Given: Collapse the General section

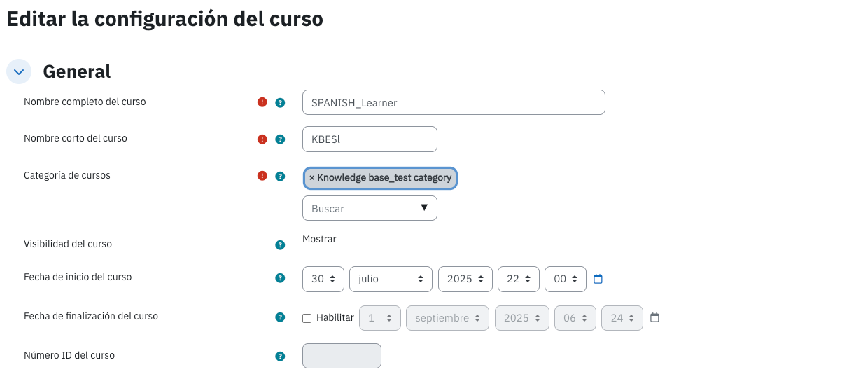Looking at the screenshot, I should click(19, 71).
